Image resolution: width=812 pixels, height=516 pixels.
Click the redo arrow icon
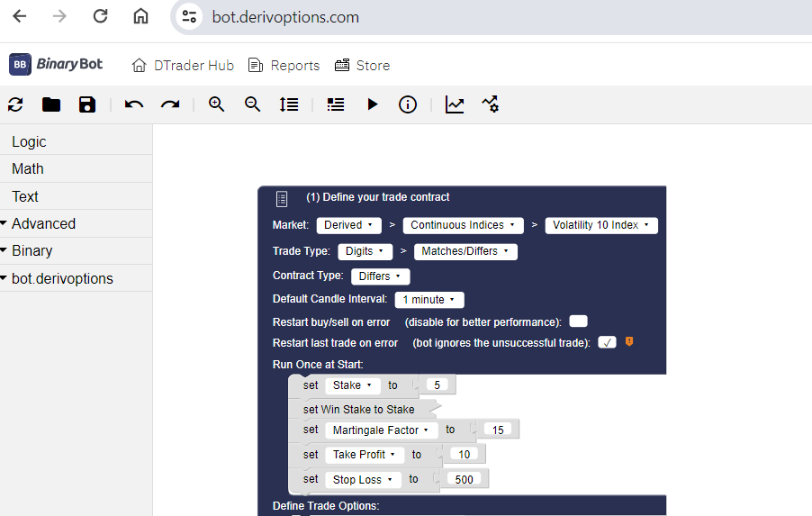[x=170, y=104]
